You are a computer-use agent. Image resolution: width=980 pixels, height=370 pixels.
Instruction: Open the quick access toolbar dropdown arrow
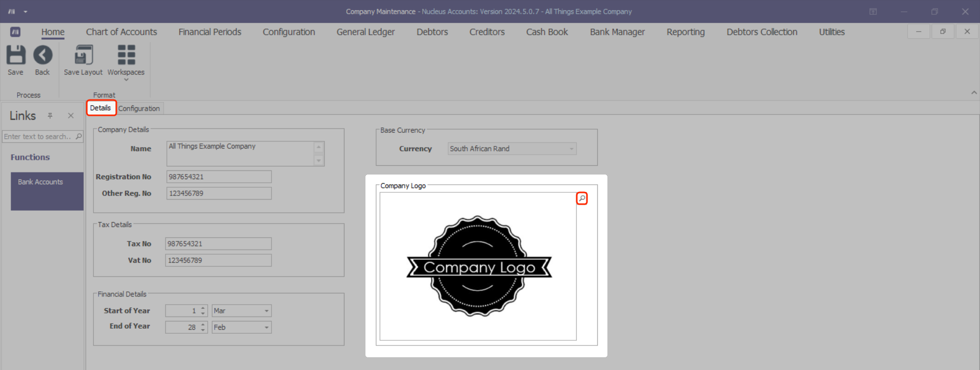(26, 12)
